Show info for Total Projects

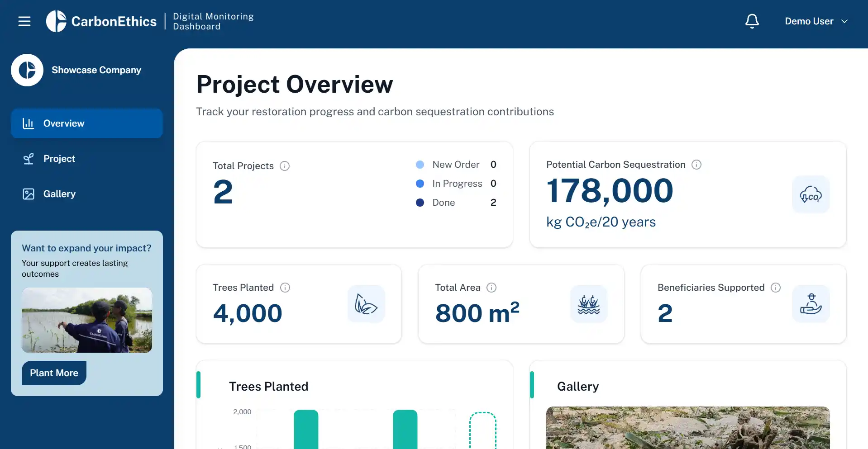[x=285, y=166]
